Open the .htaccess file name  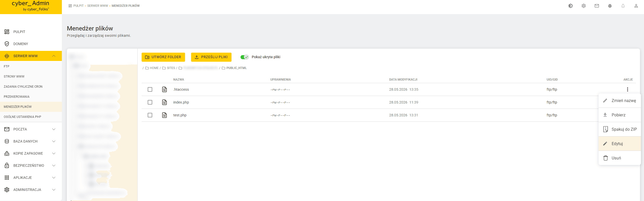click(181, 89)
